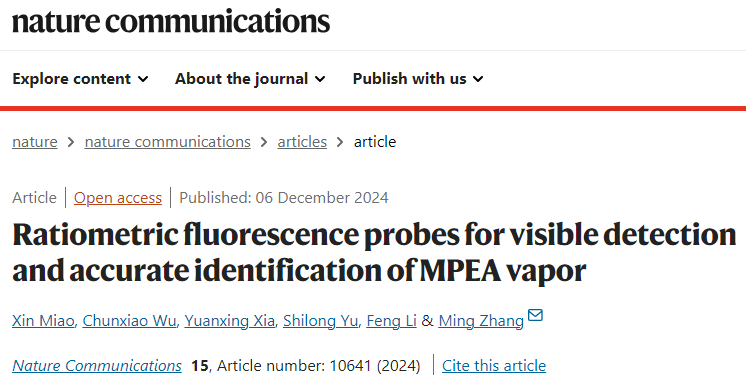Open the About the journal menu

pos(250,79)
